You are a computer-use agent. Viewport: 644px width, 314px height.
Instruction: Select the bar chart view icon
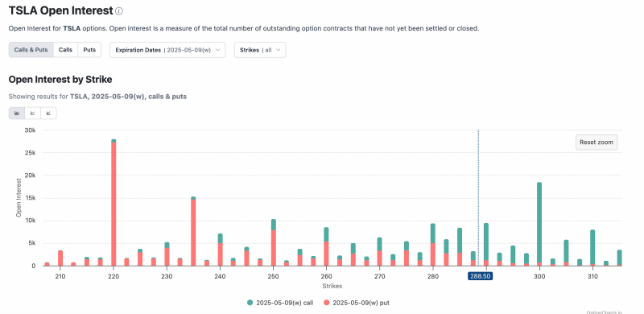(17, 113)
